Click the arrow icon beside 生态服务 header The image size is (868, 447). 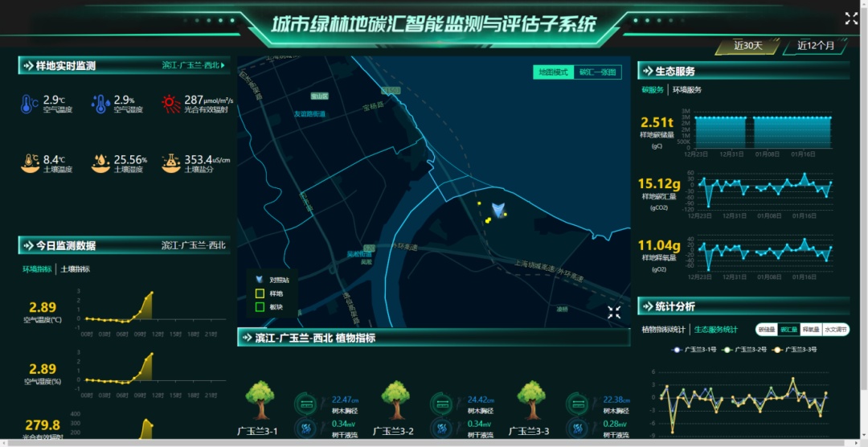click(x=647, y=71)
